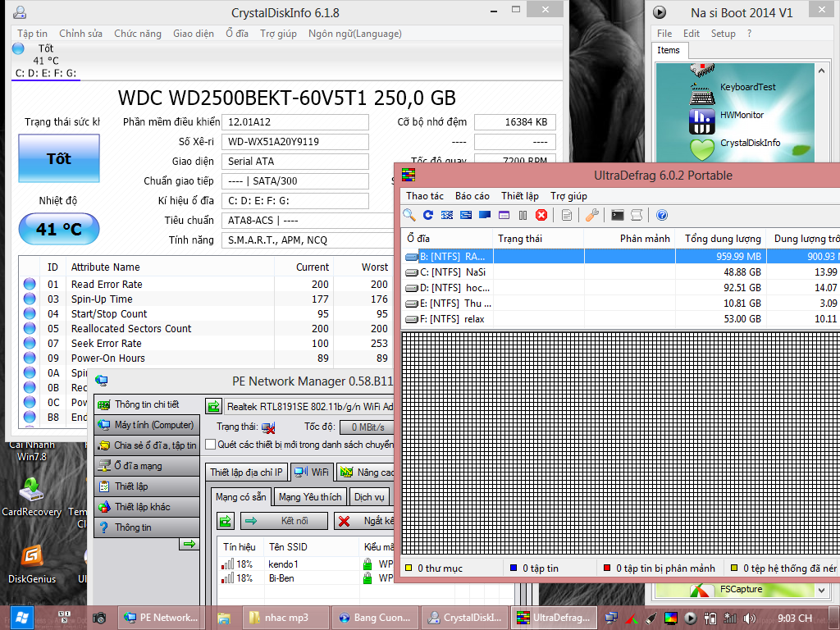Switch to Thiết lập địa chỉ IP tab
Screen dimensions: 840x630
[x=246, y=472]
